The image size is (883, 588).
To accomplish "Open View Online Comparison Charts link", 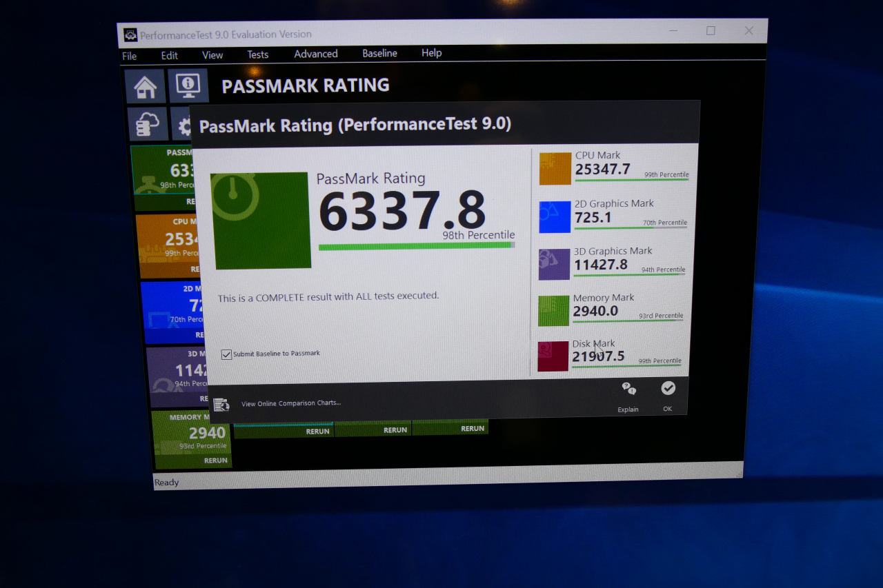I will 291,403.
